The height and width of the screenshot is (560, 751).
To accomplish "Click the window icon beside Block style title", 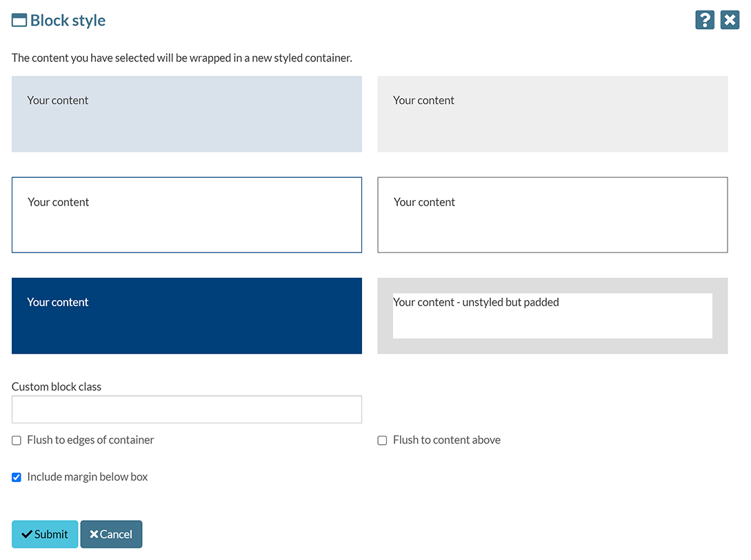I will (x=19, y=21).
